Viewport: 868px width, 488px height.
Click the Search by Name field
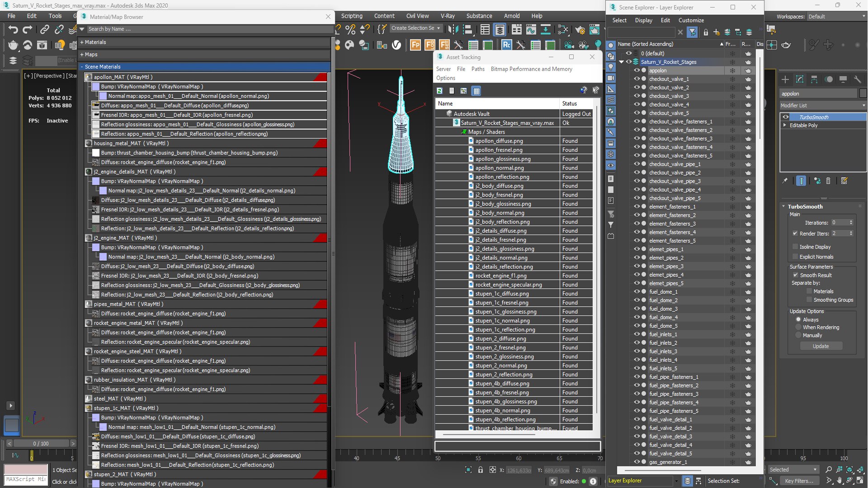tap(209, 29)
